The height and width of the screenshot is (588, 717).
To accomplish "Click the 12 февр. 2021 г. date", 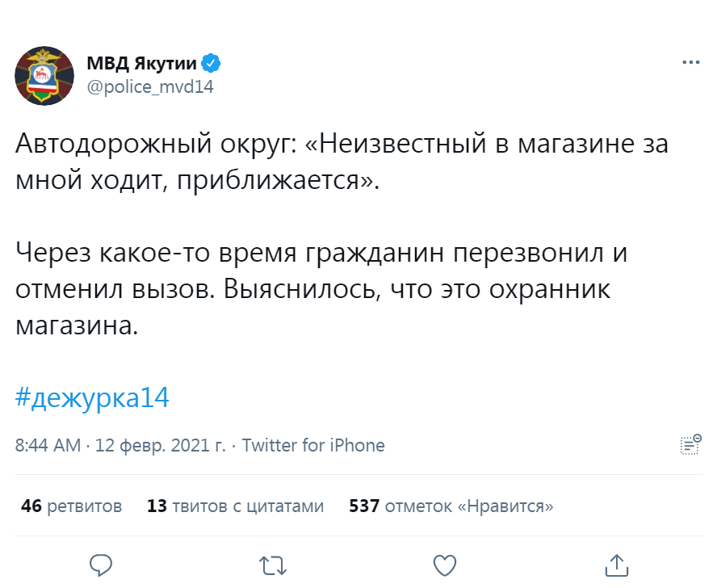I will [161, 445].
